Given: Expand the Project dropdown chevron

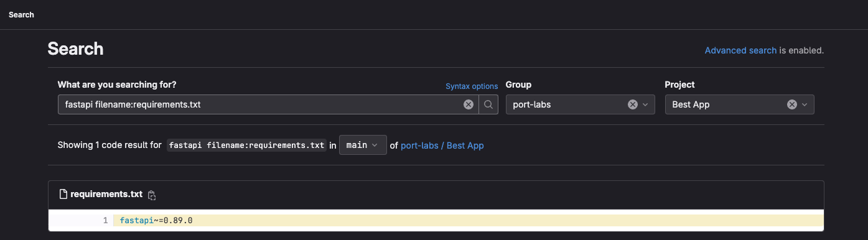Looking at the screenshot, I should point(805,104).
